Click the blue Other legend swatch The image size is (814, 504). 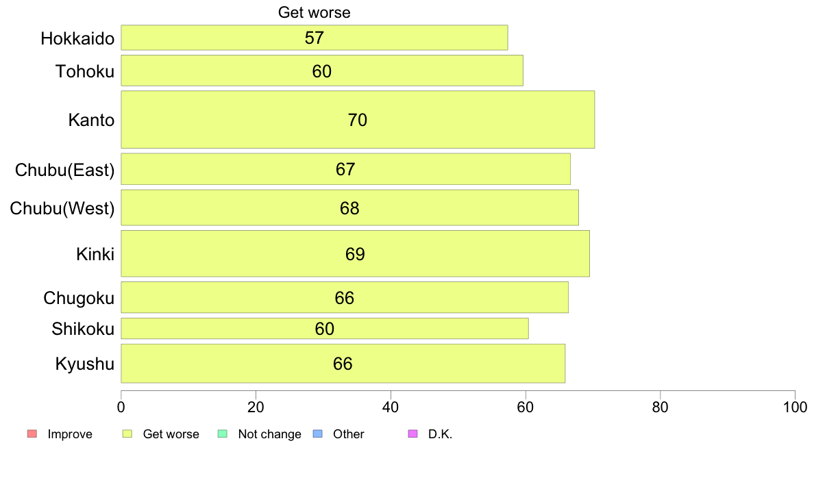tap(318, 434)
